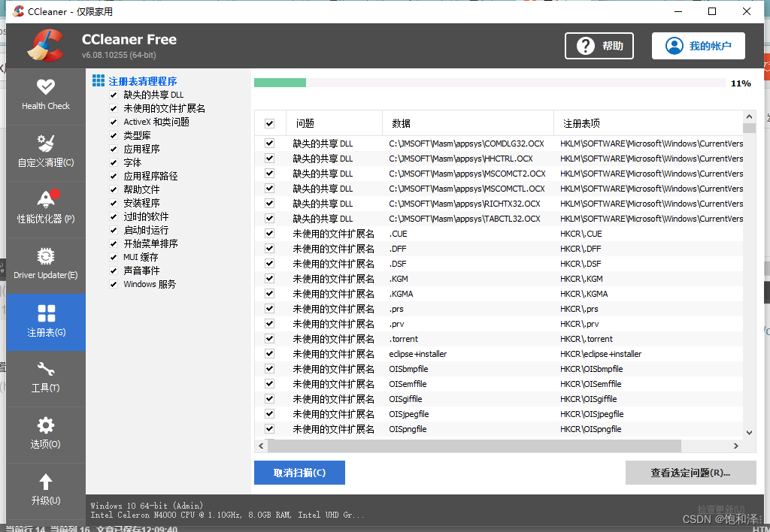Select the .KGMA data cell
The height and width of the screenshot is (532, 770).
[402, 294]
